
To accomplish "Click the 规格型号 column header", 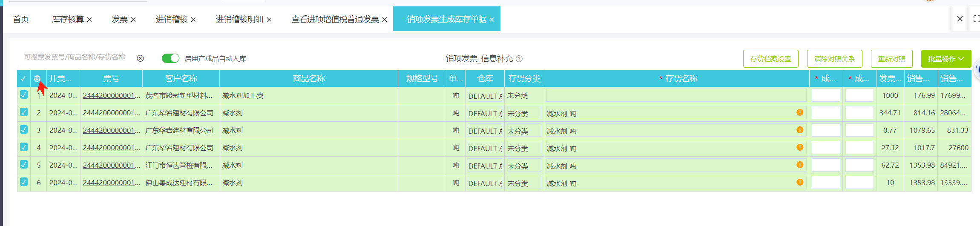I will click(422, 78).
